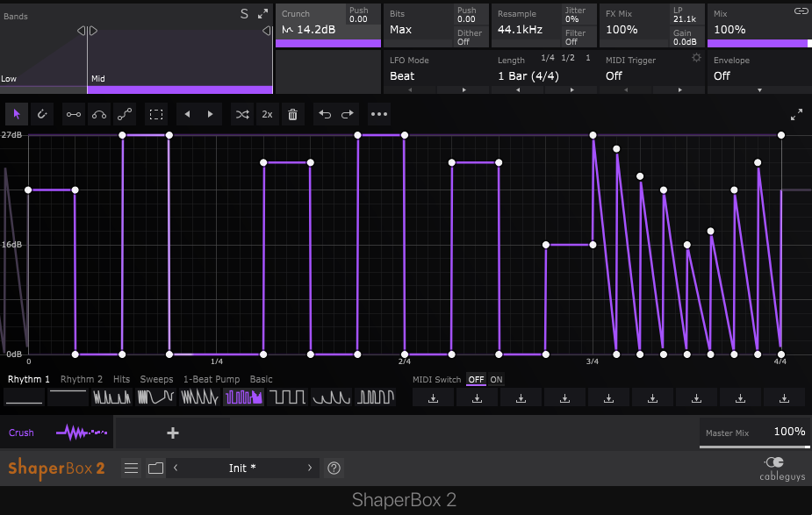The image size is (812, 515).
Task: Click the last MIDI Switch download slot
Action: [784, 398]
